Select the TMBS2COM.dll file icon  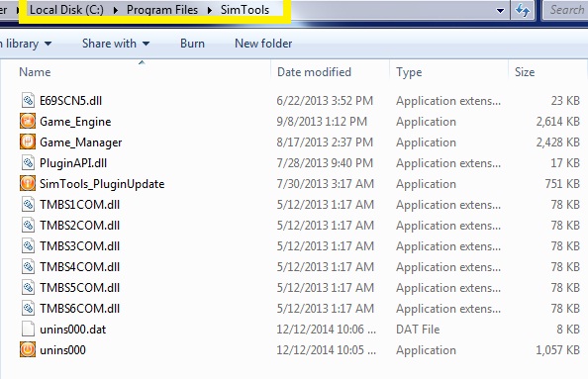(x=28, y=225)
